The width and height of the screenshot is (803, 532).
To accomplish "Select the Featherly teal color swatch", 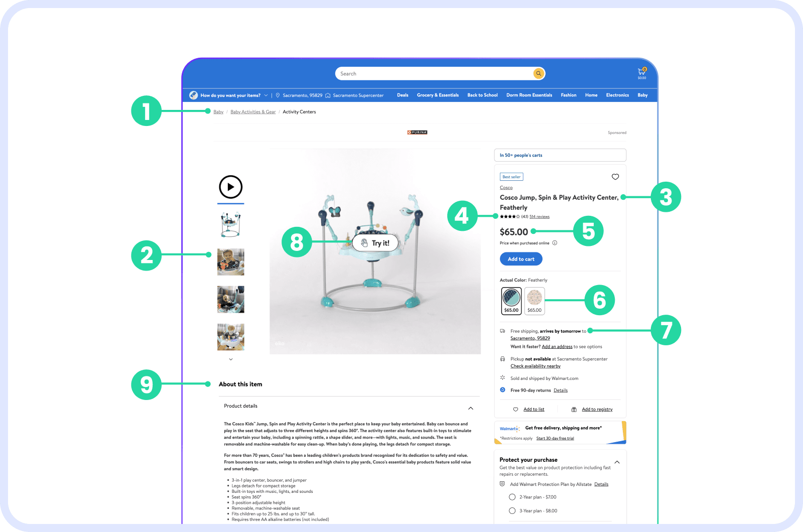I will coord(511,301).
